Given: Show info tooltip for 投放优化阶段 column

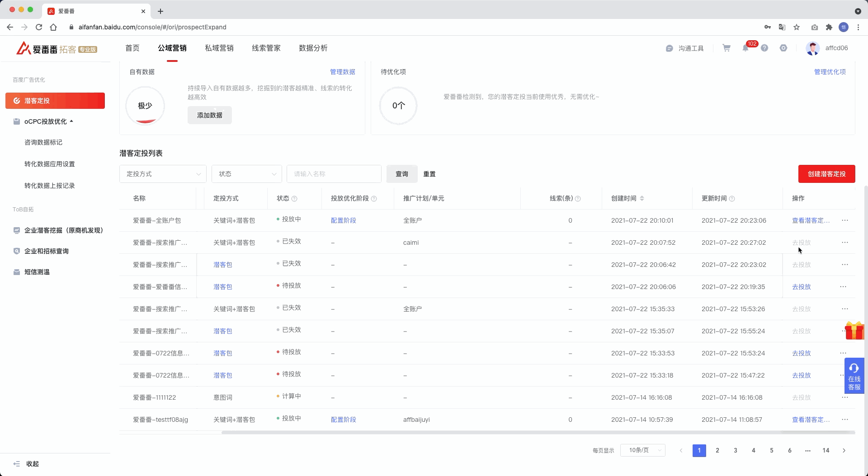Looking at the screenshot, I should (x=374, y=199).
